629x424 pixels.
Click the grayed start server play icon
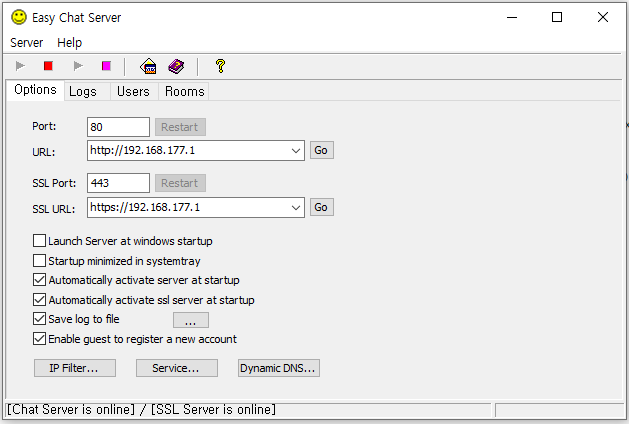[20, 66]
